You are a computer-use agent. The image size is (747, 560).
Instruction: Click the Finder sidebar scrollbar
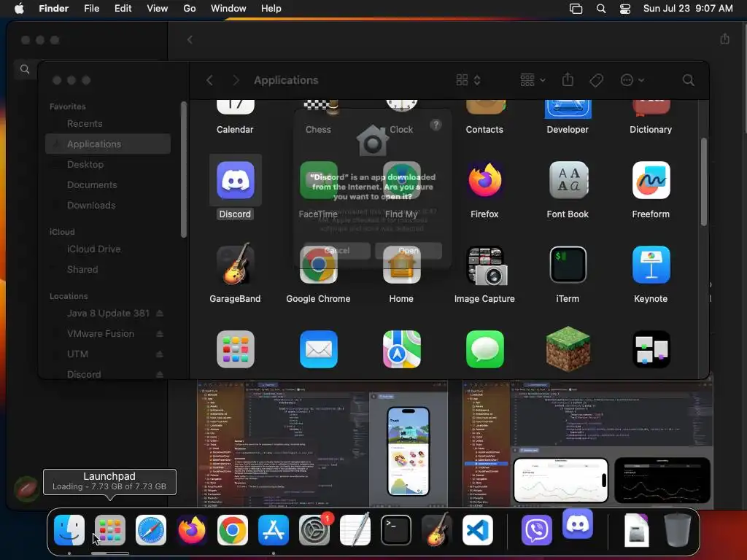tap(184, 169)
